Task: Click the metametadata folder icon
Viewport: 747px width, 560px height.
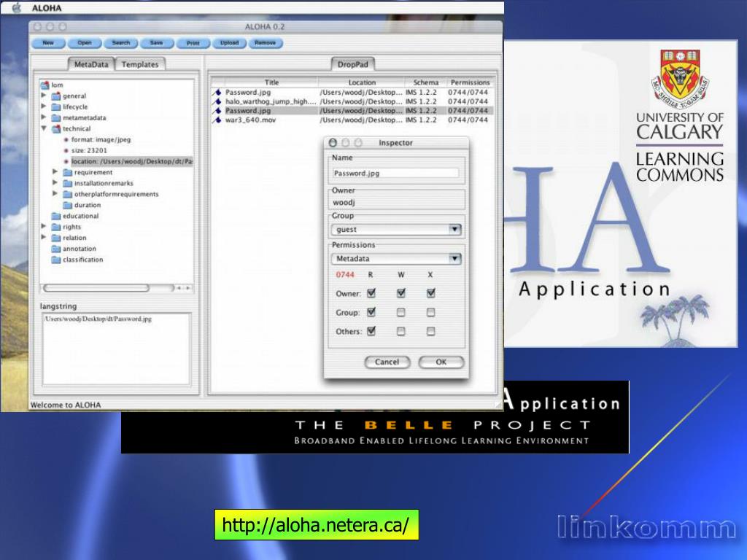Action: point(55,118)
